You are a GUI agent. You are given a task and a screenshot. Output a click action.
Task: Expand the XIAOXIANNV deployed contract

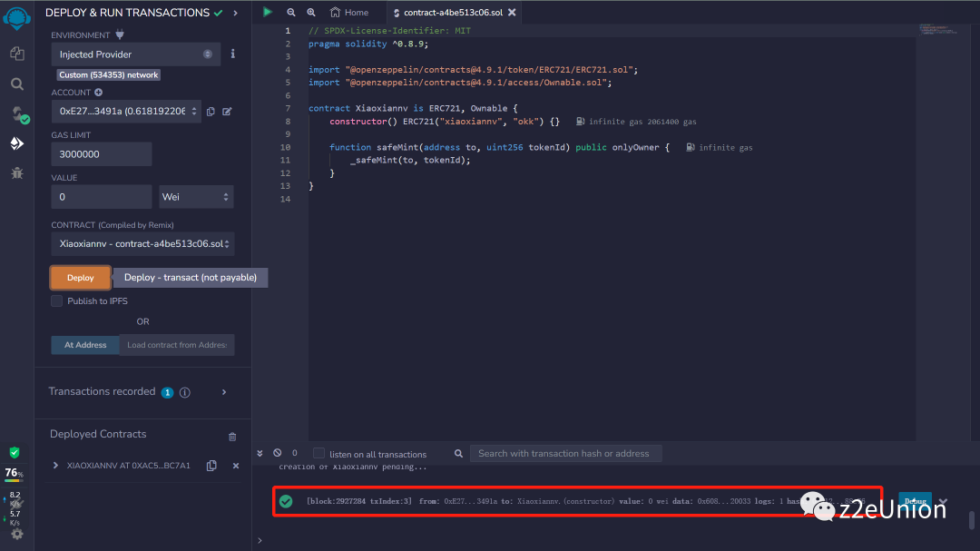coord(55,466)
